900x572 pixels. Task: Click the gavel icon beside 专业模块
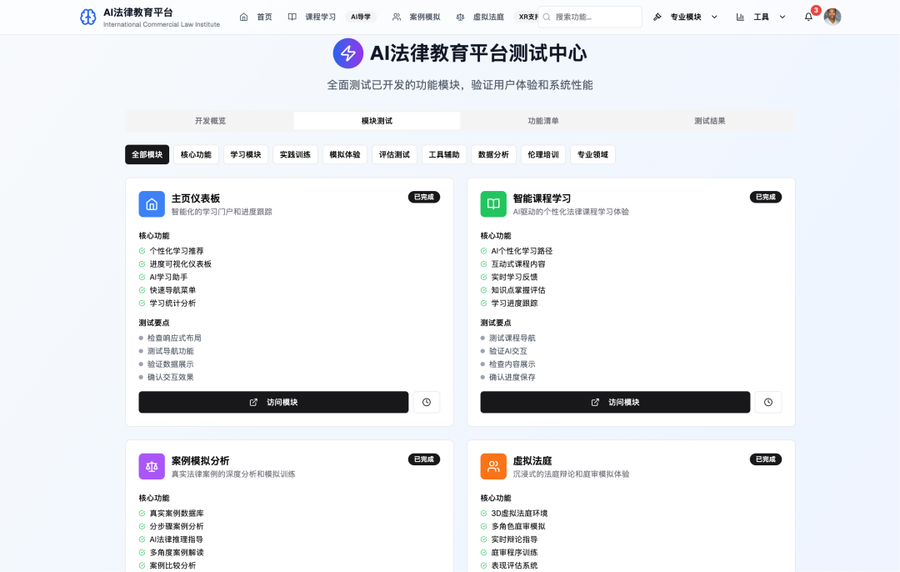click(x=658, y=17)
